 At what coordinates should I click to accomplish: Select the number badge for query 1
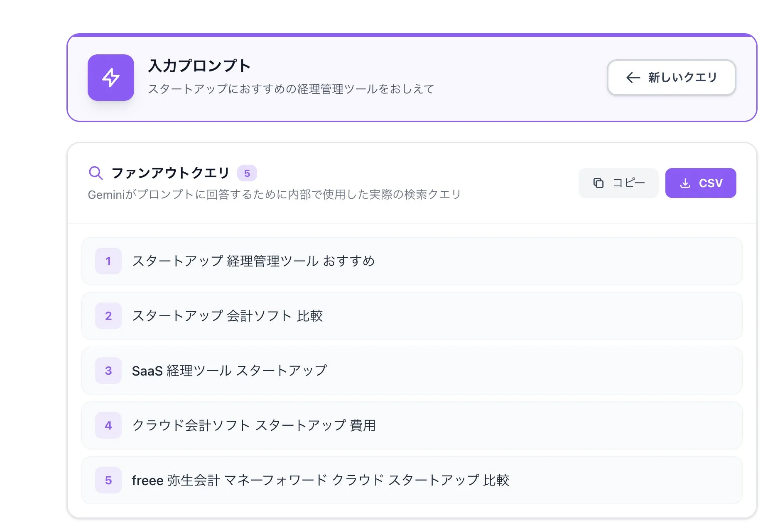tap(108, 261)
